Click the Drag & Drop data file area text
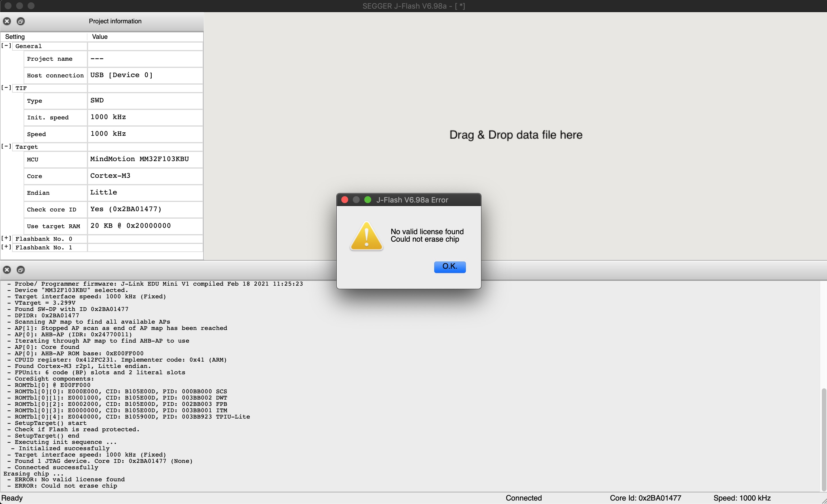Screen dimensions: 827x504 [x=516, y=135]
